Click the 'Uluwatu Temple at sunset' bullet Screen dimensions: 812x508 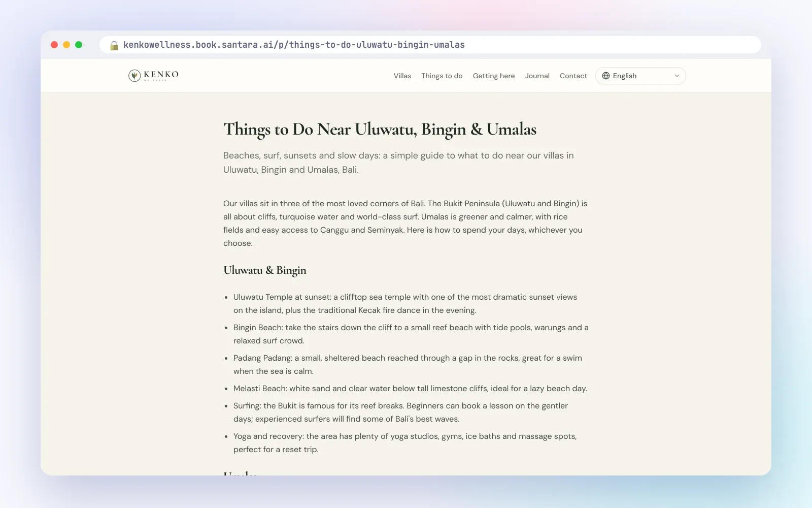pos(405,303)
